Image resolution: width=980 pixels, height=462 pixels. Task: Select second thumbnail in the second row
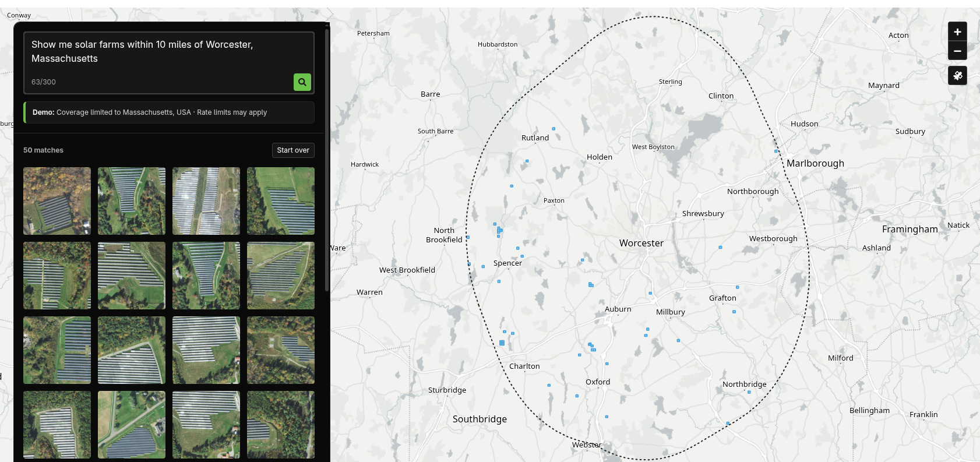[132, 276]
